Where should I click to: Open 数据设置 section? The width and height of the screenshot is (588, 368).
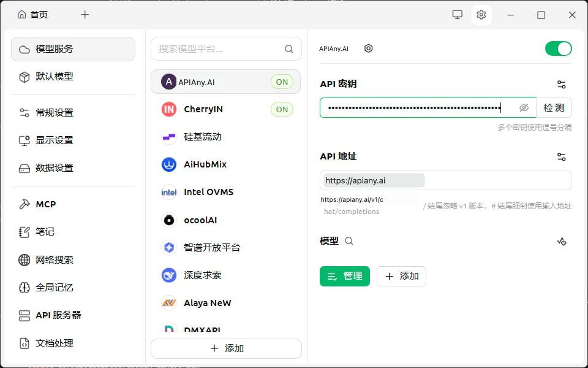click(x=73, y=168)
